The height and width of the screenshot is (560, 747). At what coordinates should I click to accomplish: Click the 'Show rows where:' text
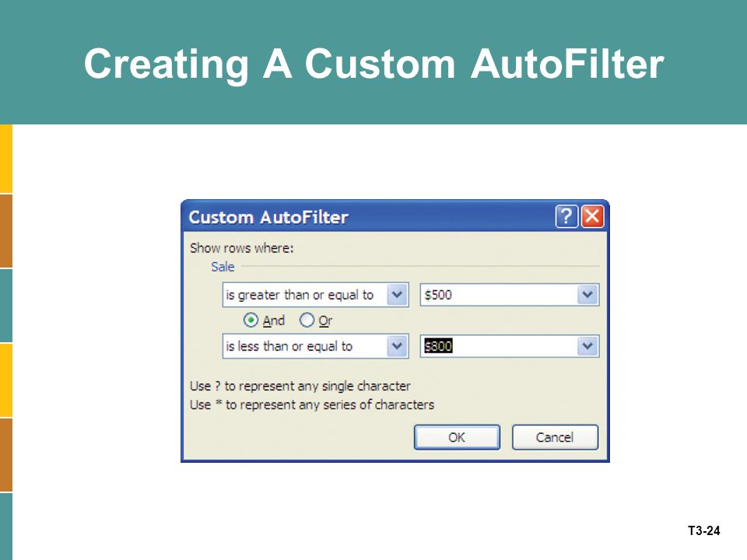pyautogui.click(x=242, y=248)
